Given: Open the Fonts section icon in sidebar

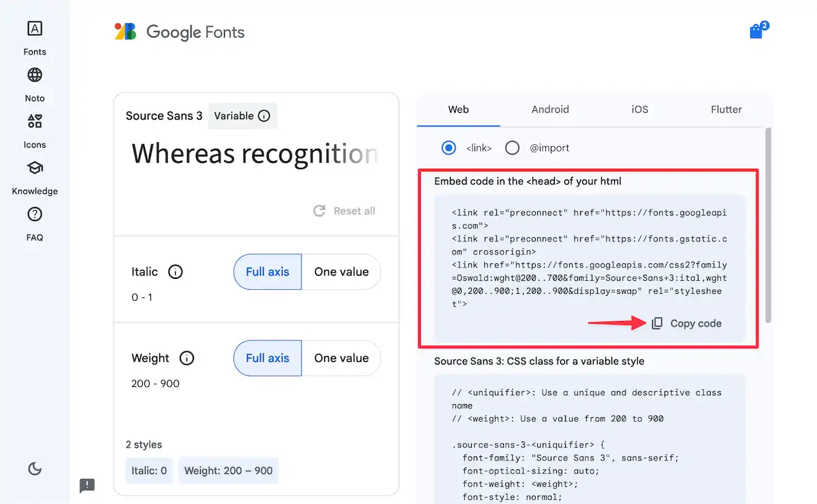Looking at the screenshot, I should [35, 28].
